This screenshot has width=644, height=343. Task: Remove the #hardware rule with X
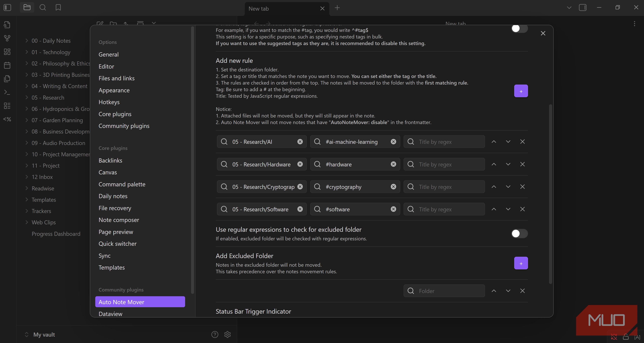click(x=522, y=164)
